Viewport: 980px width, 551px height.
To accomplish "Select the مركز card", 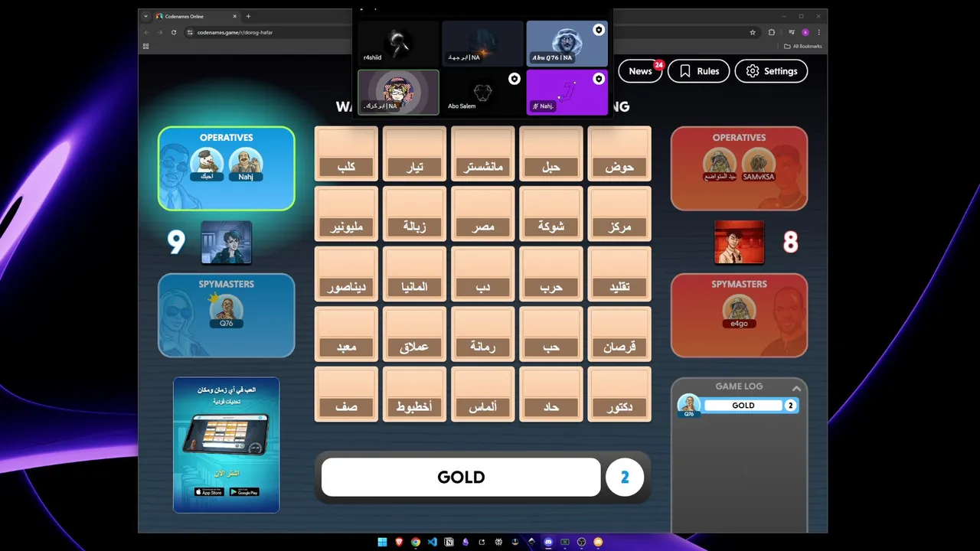I will (619, 214).
